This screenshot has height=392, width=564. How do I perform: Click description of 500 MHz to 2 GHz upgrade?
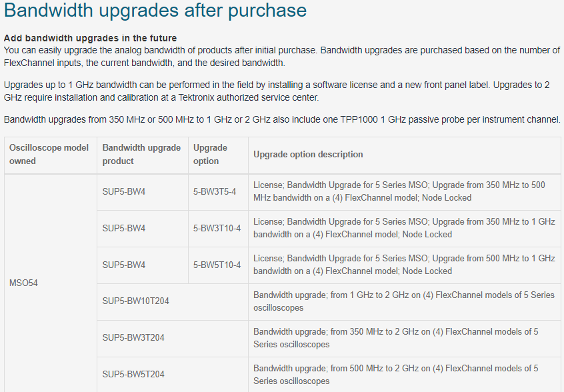(x=404, y=375)
